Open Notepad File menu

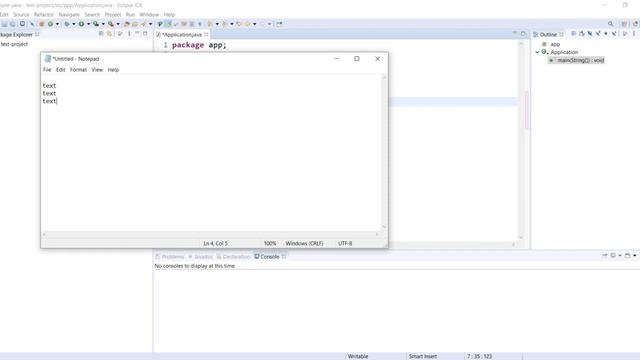[47, 70]
